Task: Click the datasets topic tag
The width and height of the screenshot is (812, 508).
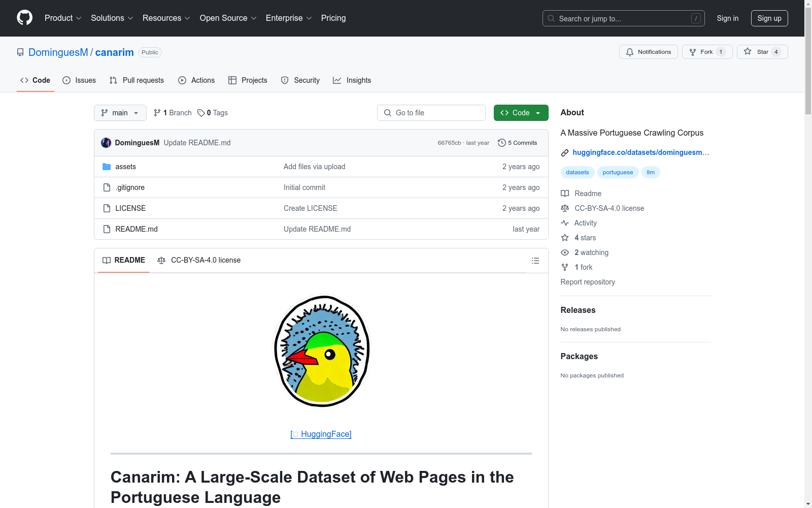Action: click(x=578, y=172)
